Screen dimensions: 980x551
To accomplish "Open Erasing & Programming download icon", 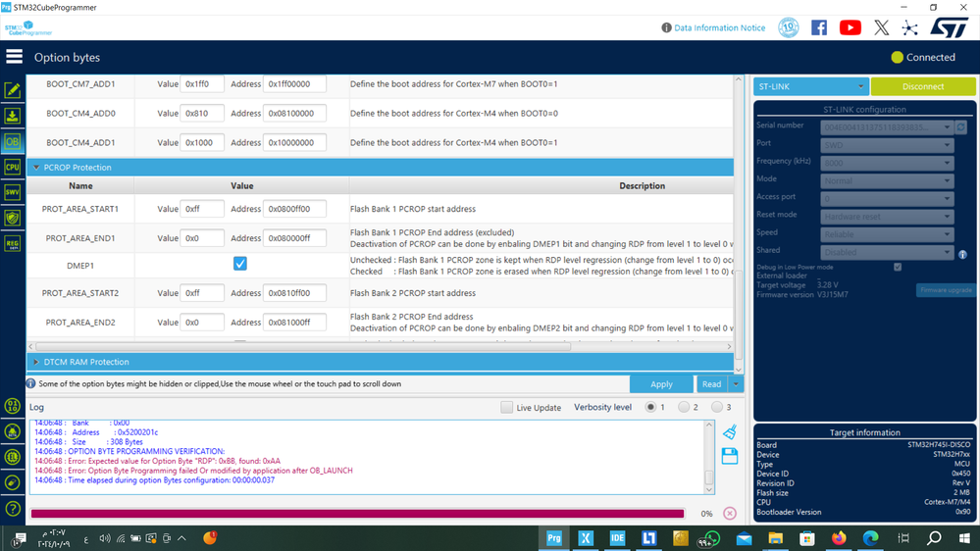I will click(13, 116).
